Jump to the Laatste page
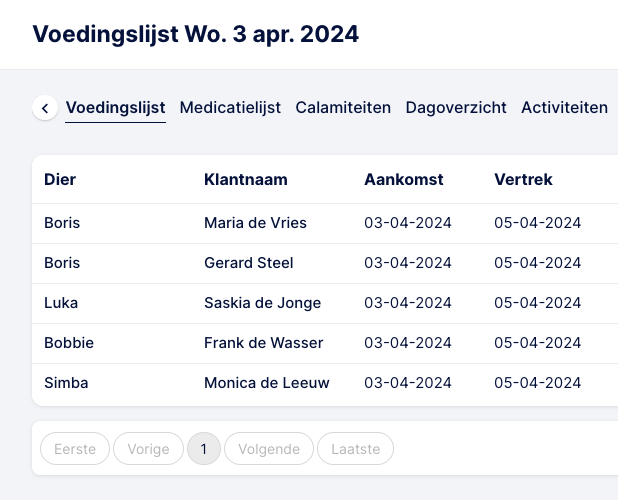Image resolution: width=618 pixels, height=500 pixels. click(356, 449)
